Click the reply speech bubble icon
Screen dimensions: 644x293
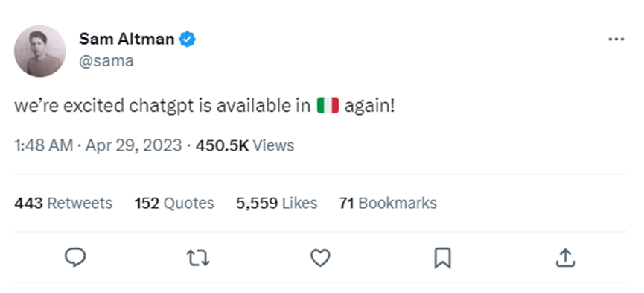[75, 258]
